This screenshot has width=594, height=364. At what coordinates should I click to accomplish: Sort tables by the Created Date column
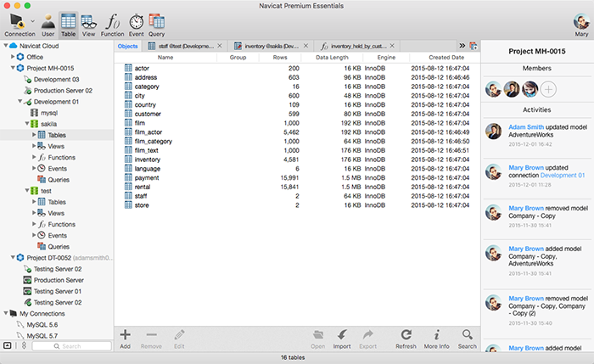[x=446, y=57]
